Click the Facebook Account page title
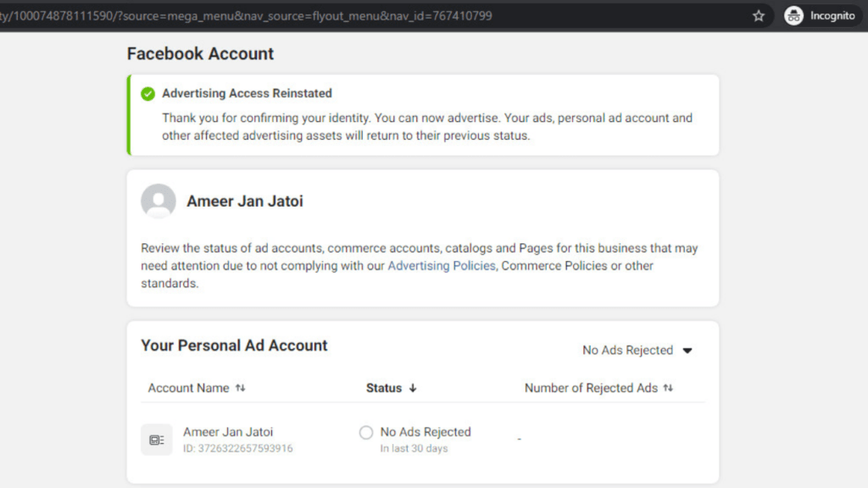Viewport: 868px width, 488px height. [x=200, y=53]
